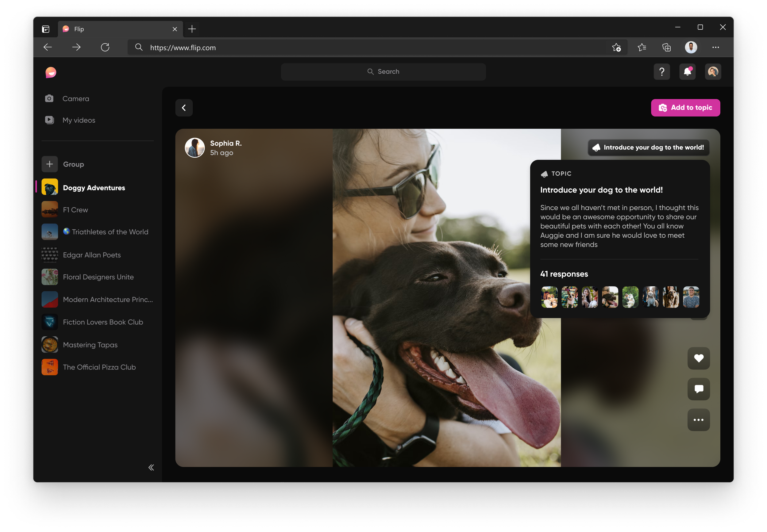Click the address bar showing flip.com
This screenshot has width=767, height=532.
(x=377, y=48)
